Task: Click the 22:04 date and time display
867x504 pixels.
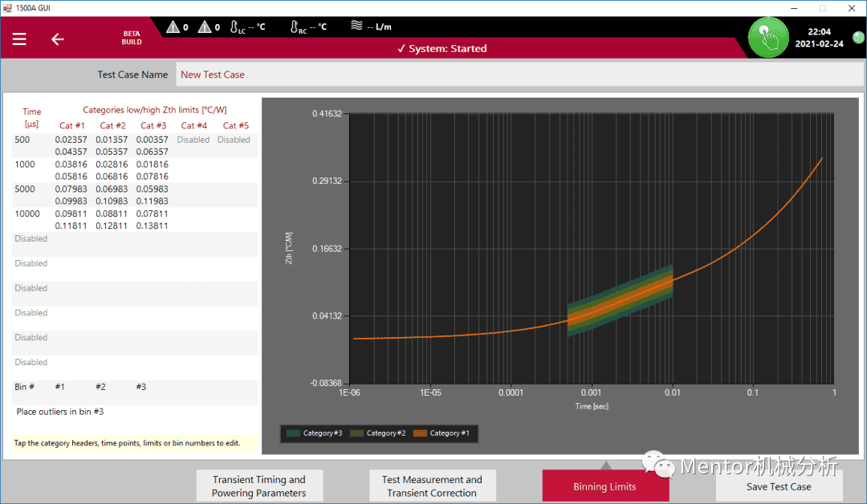Action: click(820, 38)
